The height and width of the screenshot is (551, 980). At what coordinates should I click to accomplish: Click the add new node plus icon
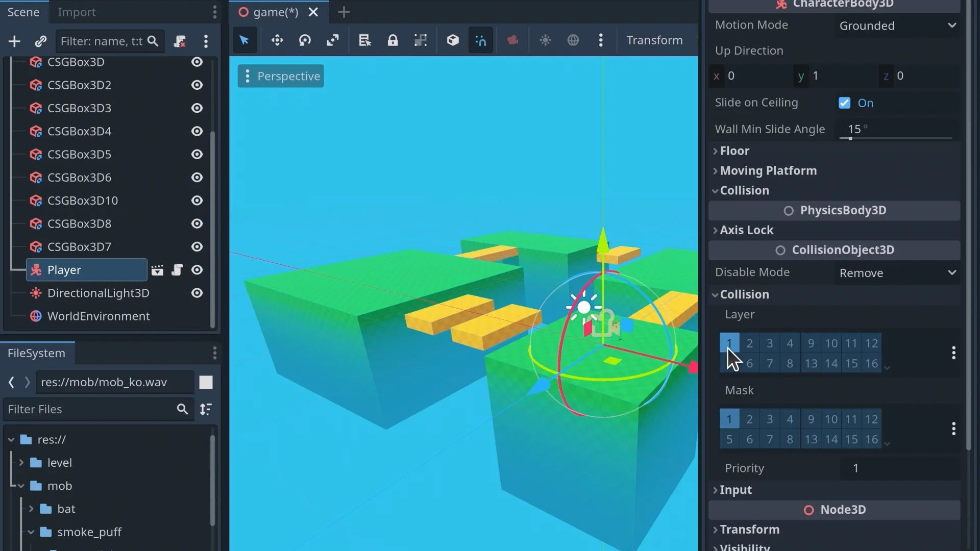[x=14, y=41]
